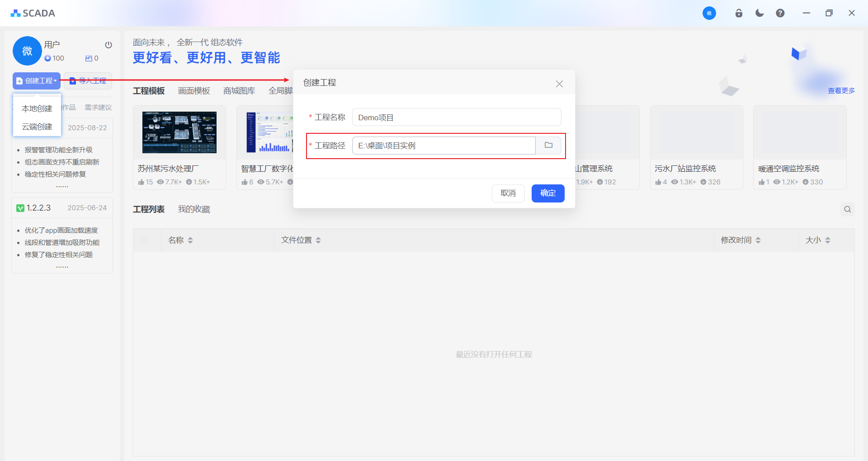The image size is (868, 461).
Task: Click the search icon above project list
Action: (848, 209)
